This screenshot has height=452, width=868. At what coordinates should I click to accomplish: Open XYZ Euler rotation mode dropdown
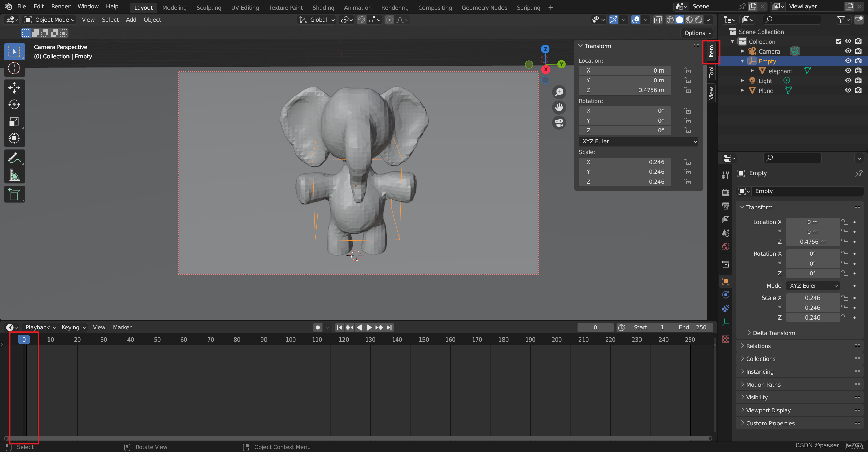(638, 141)
